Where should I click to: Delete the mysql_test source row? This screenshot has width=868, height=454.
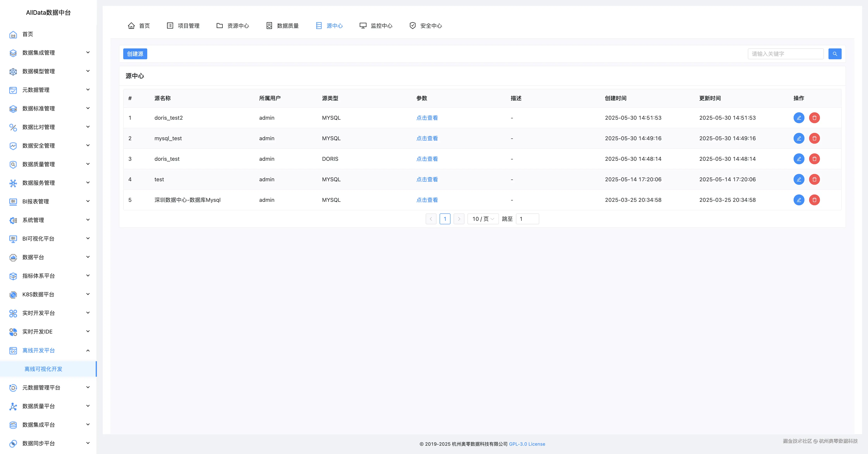(x=814, y=138)
